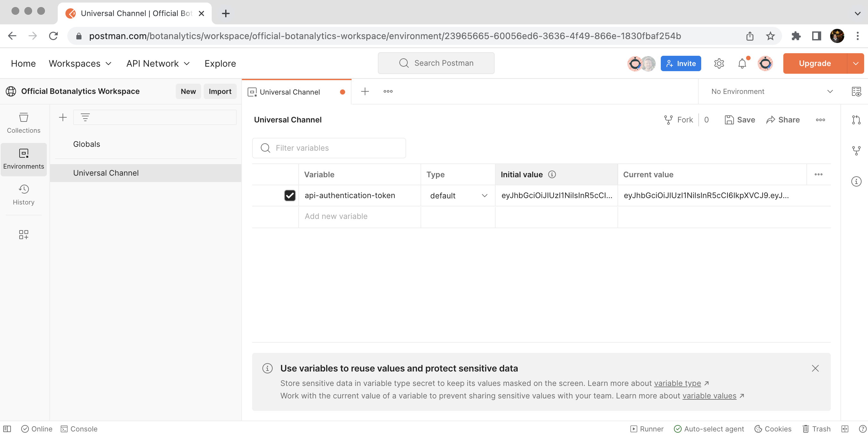
Task: Click the New button
Action: pyautogui.click(x=188, y=91)
